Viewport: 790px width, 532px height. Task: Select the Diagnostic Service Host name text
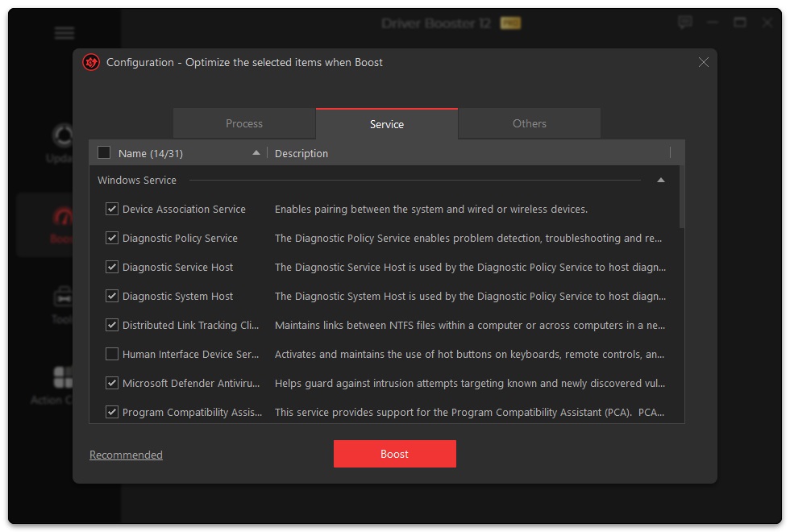click(178, 268)
